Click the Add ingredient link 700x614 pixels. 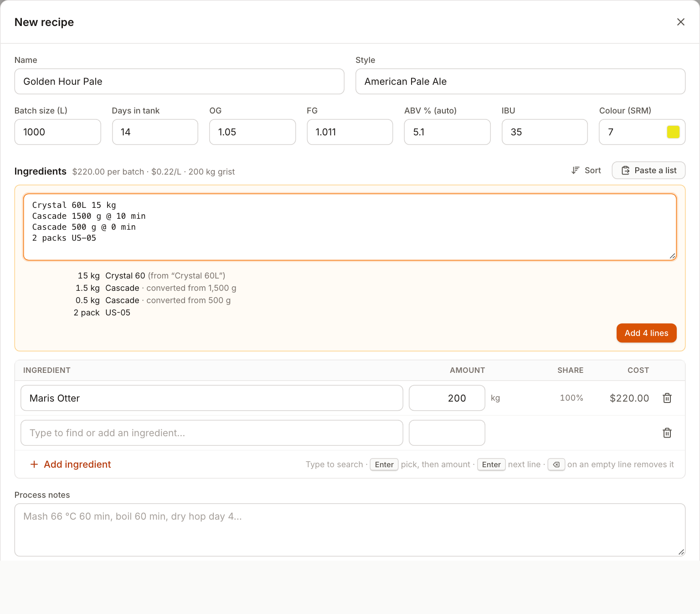point(71,464)
